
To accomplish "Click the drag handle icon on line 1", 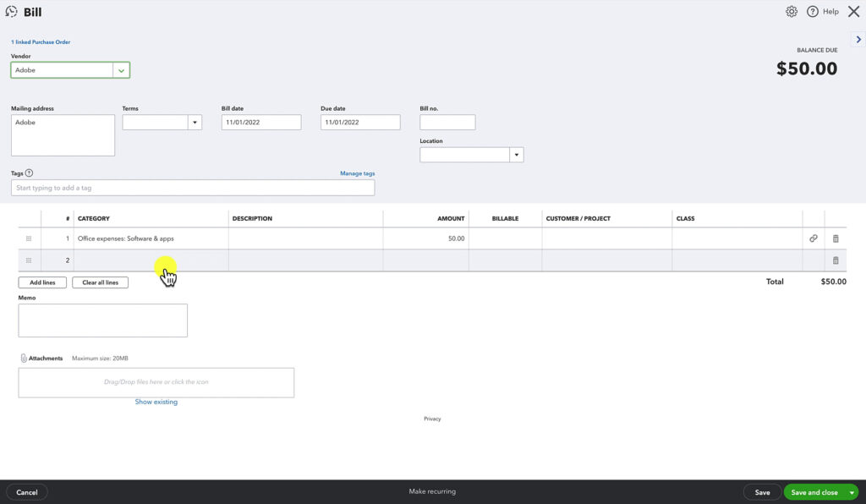I will pyautogui.click(x=28, y=238).
